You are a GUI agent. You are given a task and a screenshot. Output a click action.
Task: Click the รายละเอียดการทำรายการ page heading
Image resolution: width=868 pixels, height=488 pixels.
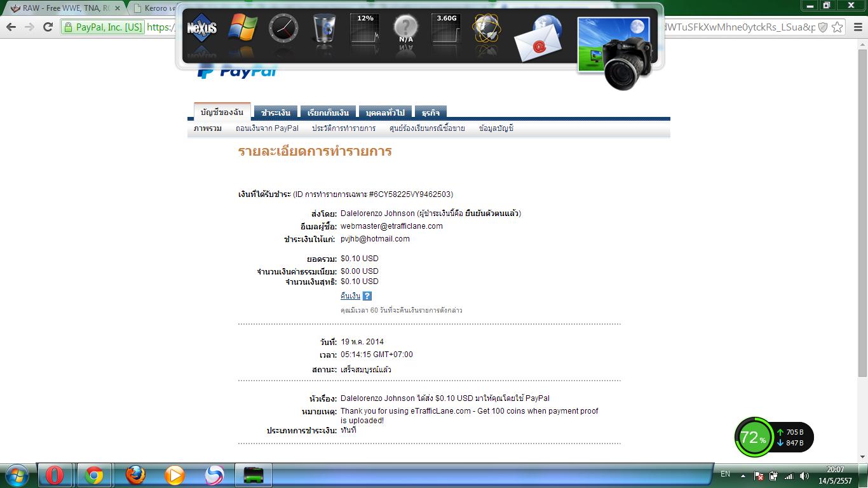[315, 151]
